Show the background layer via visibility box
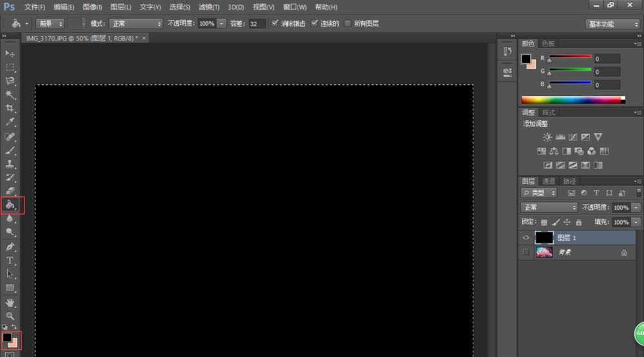644x357 pixels. tap(526, 252)
